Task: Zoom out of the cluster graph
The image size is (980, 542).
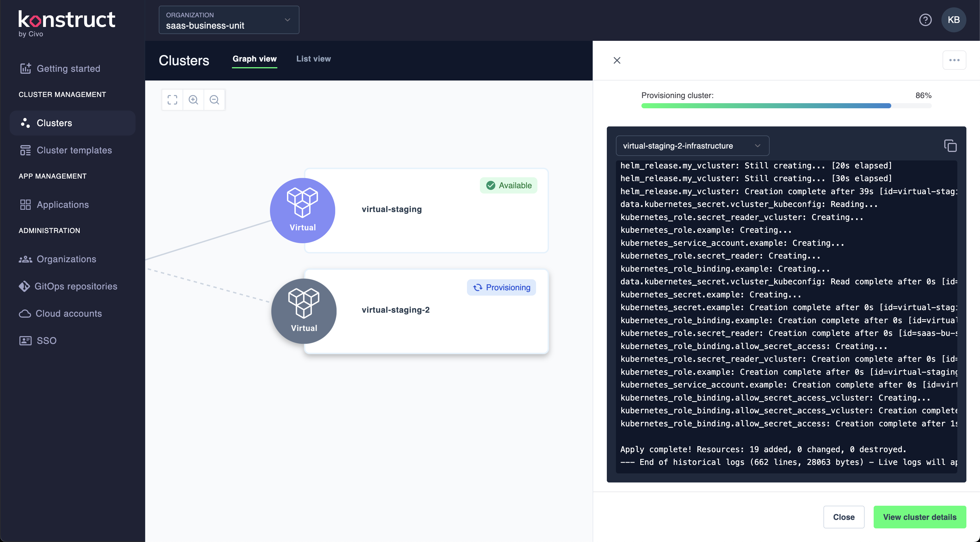Action: click(215, 100)
